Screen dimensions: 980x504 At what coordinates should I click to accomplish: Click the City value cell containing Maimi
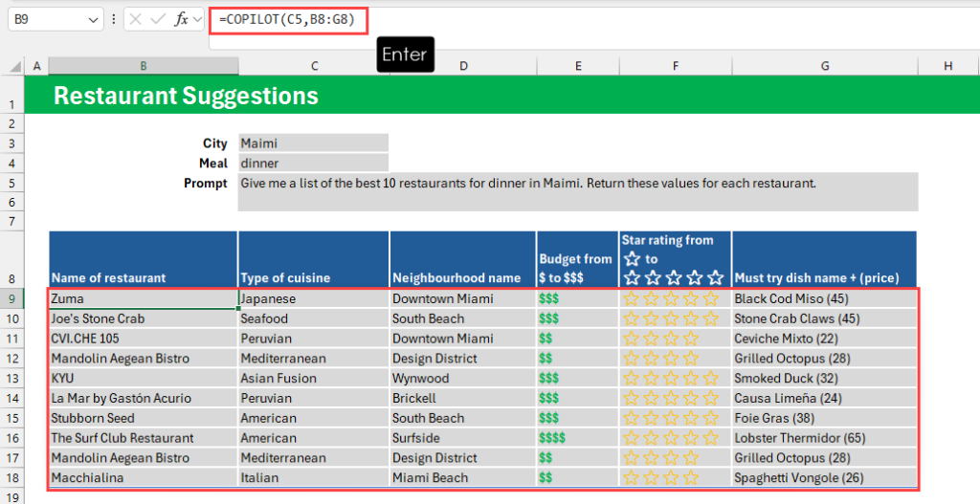point(313,143)
